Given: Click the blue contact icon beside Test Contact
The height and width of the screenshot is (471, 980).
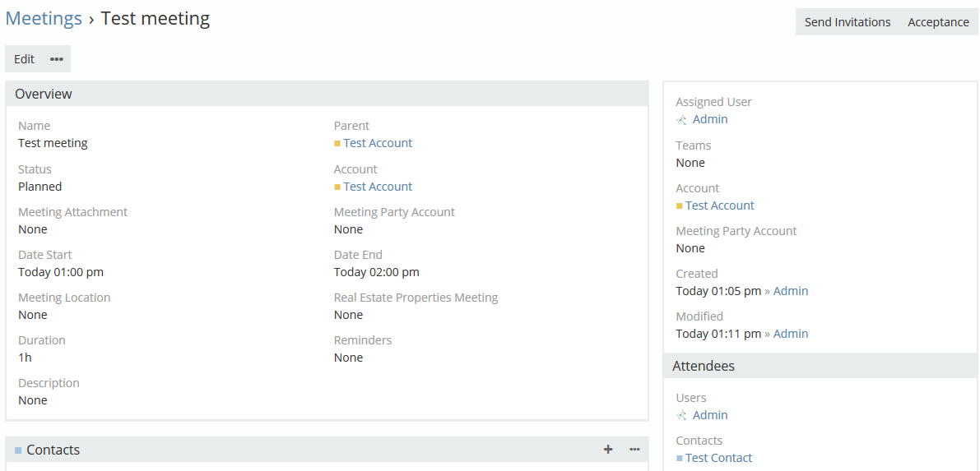Looking at the screenshot, I should 680,458.
